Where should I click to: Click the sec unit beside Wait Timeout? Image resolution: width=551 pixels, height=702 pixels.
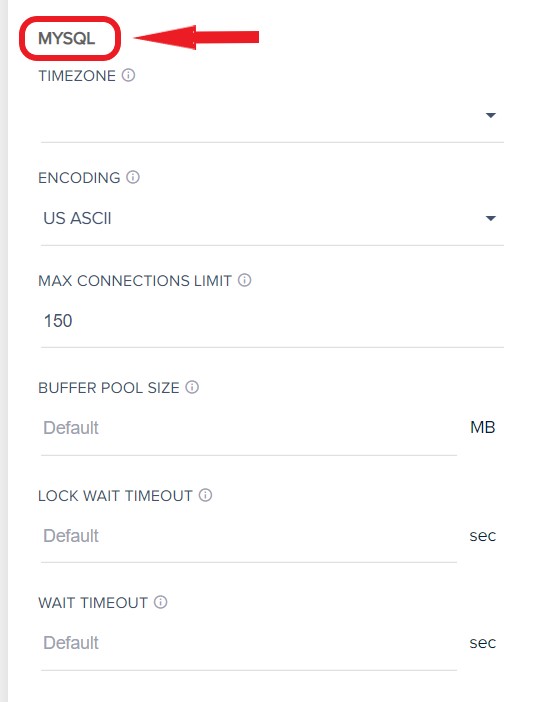[483, 643]
